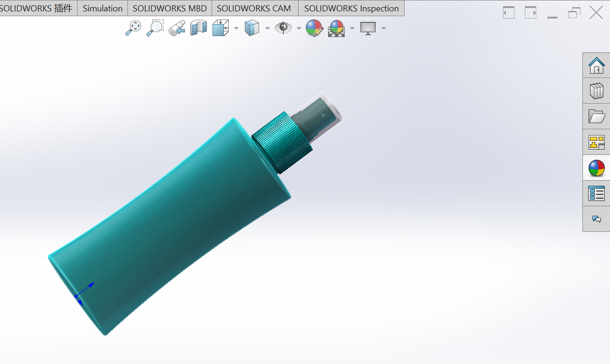Activate the Section View tool
Viewport: 610px width, 364px height.
[198, 28]
